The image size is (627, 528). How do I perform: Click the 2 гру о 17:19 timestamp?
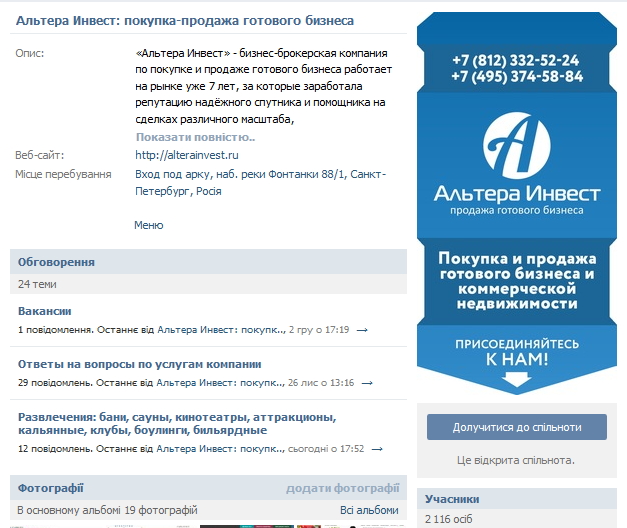point(319,330)
